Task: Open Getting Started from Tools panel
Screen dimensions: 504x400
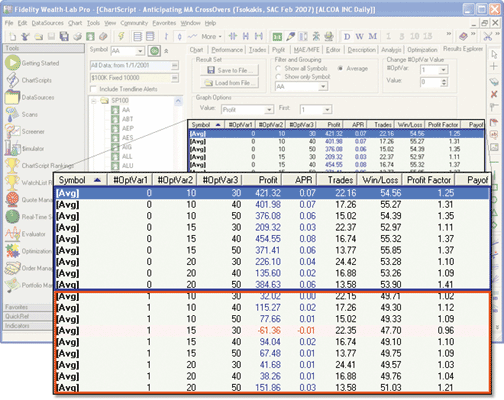Action: tap(32, 63)
